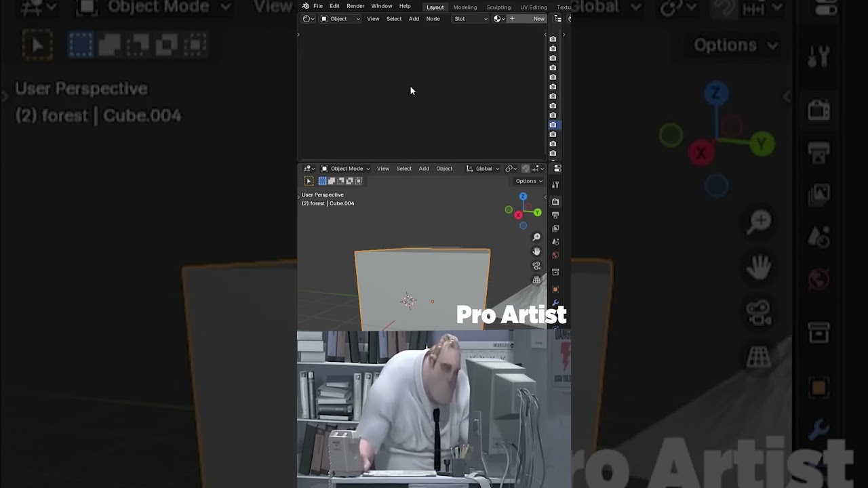Viewport: 868px width, 488px height.
Task: Open the Help menu
Action: 405,6
